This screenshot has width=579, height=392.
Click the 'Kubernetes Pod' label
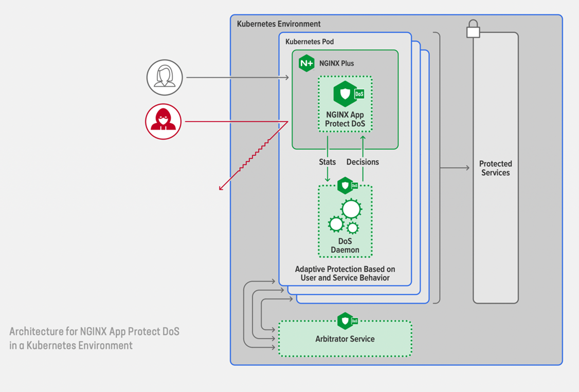[310, 42]
